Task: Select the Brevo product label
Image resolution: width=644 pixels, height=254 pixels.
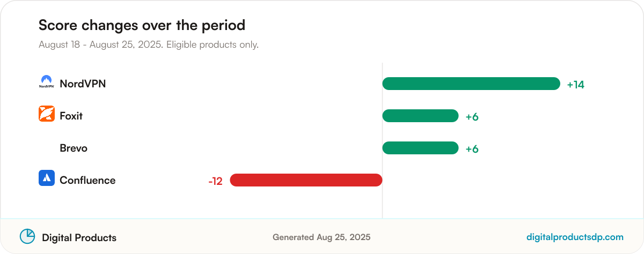Action: point(74,148)
